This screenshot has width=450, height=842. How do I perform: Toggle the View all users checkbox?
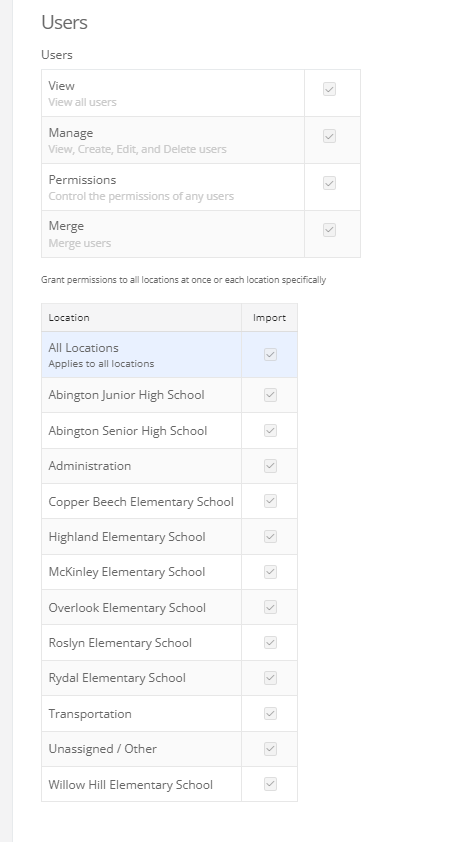click(329, 89)
